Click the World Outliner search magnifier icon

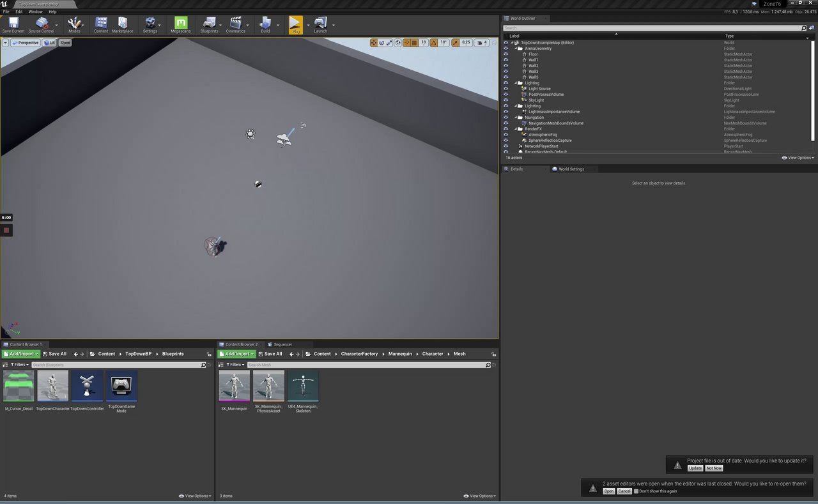[x=804, y=28]
